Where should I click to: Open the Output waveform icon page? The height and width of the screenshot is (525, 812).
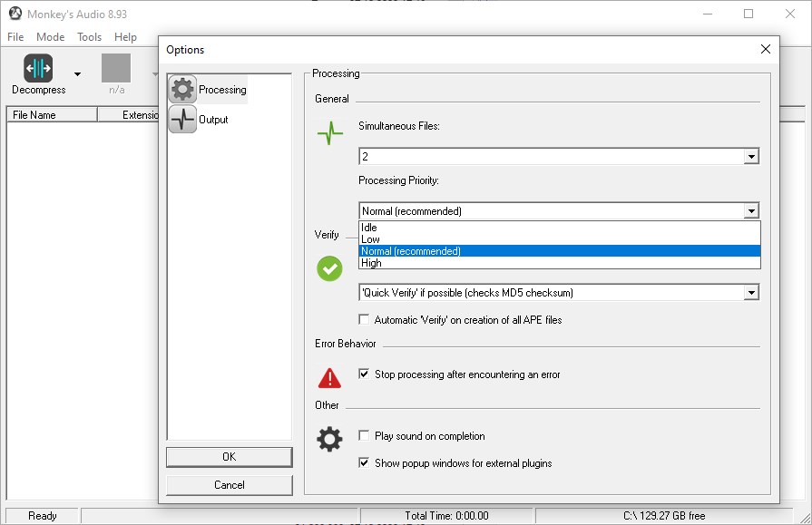183,119
